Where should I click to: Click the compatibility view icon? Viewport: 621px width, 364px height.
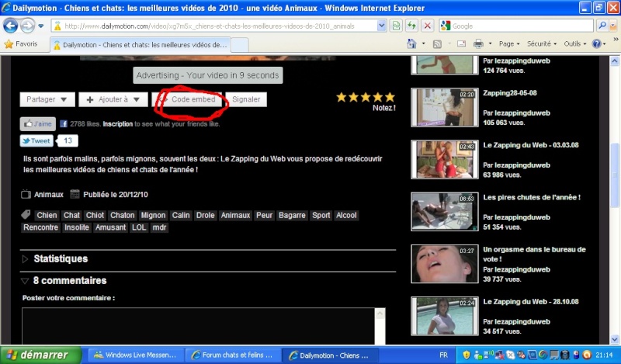pos(396,26)
